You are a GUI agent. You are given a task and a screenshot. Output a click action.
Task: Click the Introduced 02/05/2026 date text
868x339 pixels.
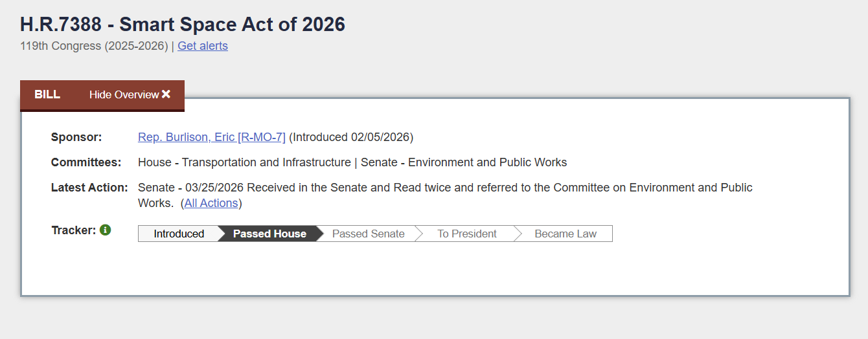[x=351, y=137]
